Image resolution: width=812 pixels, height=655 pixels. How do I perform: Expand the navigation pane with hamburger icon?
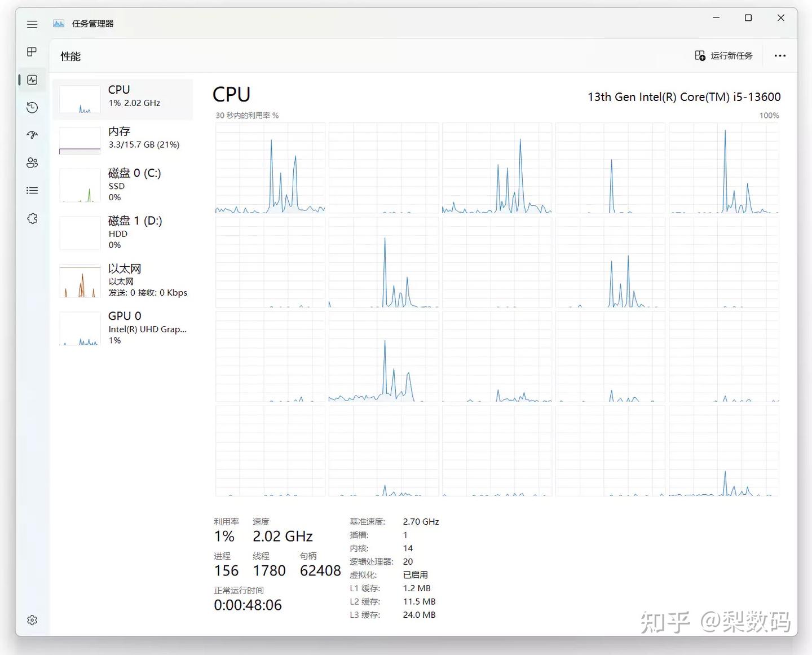point(32,24)
